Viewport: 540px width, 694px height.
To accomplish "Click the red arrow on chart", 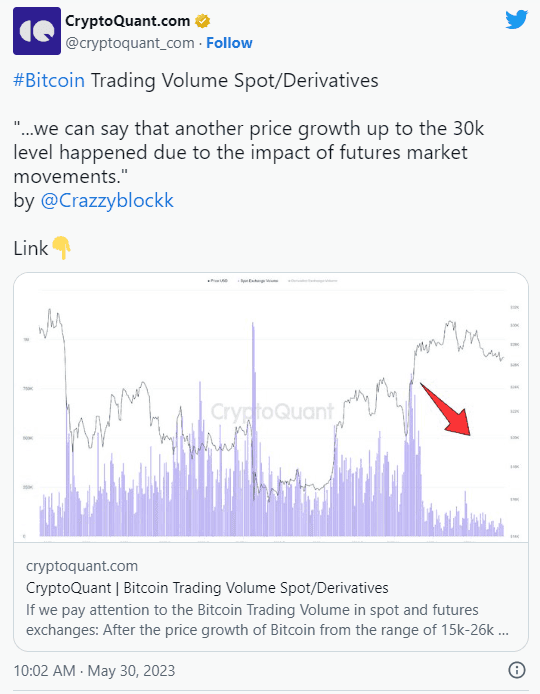I will point(446,410).
